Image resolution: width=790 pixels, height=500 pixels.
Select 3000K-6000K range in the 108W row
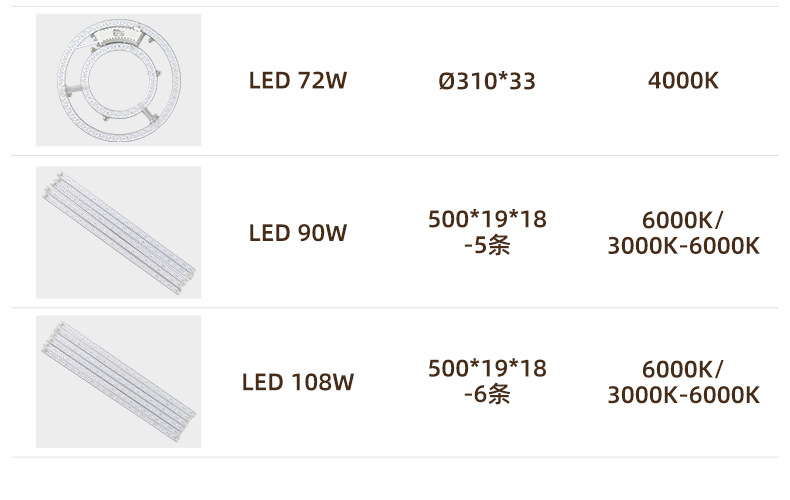click(x=683, y=395)
